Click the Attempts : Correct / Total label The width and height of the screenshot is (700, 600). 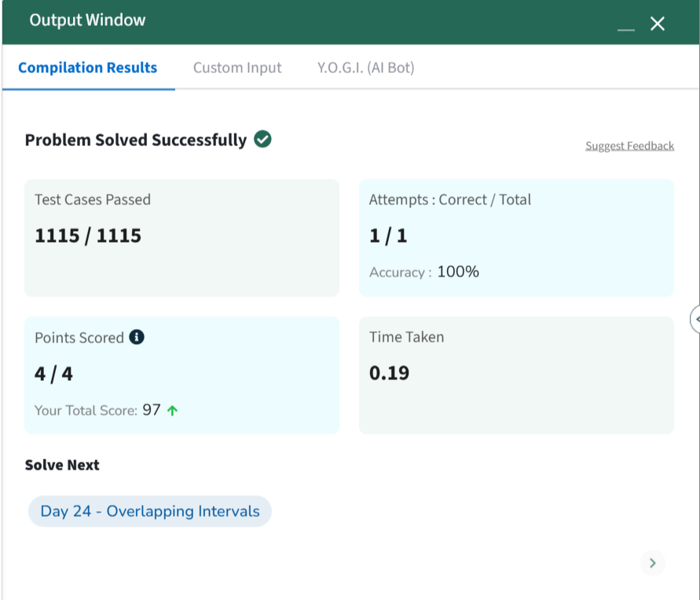[450, 199]
